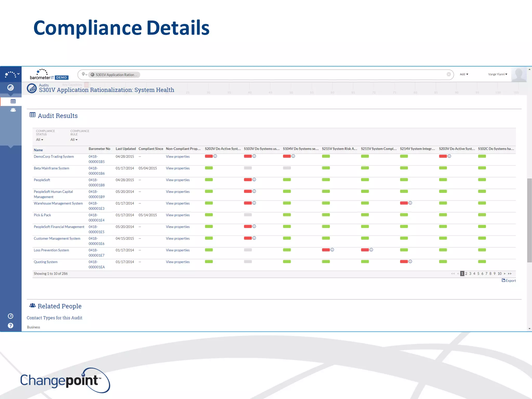The width and height of the screenshot is (532, 399).
Task: Click info icon for Quoting System S214V
Action: point(410,261)
